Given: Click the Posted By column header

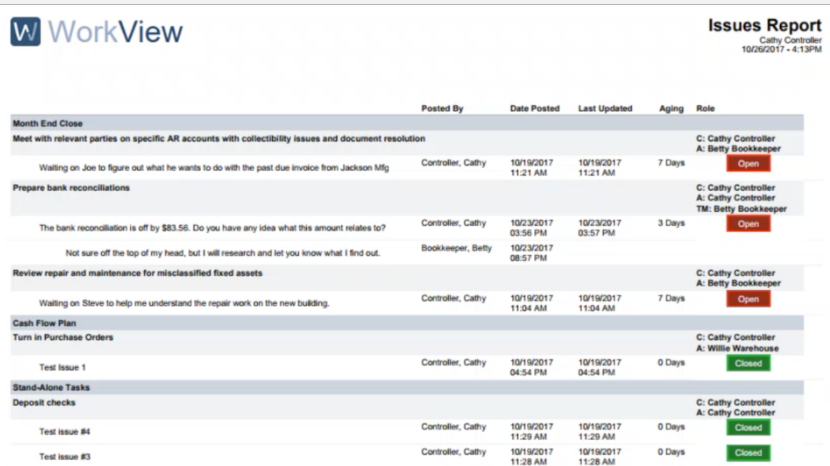Looking at the screenshot, I should [x=442, y=108].
